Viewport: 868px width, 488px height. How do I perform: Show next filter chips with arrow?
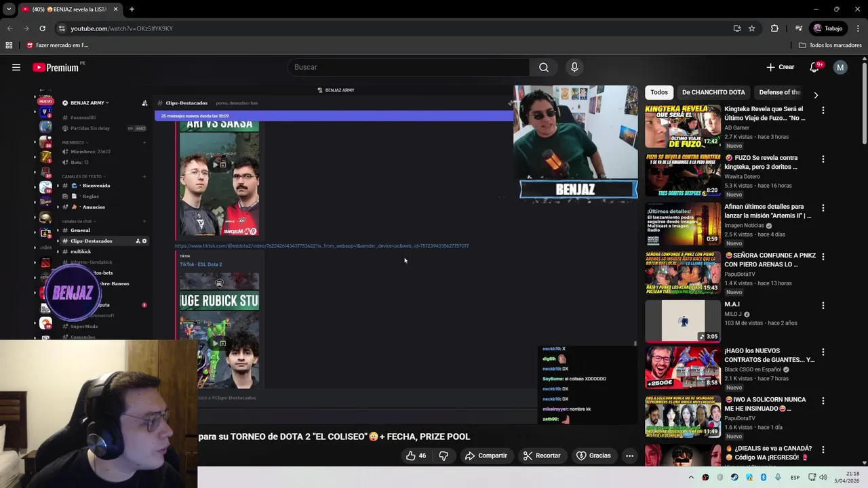click(816, 95)
